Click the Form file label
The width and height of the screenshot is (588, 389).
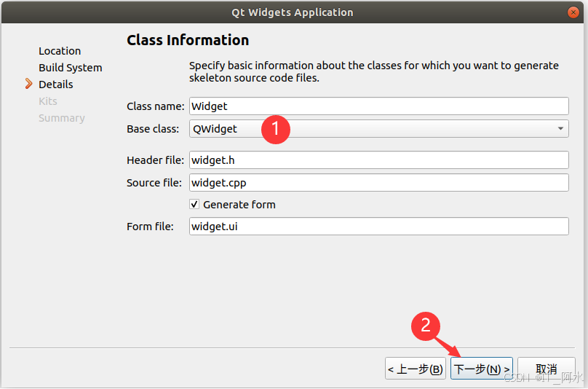150,227
